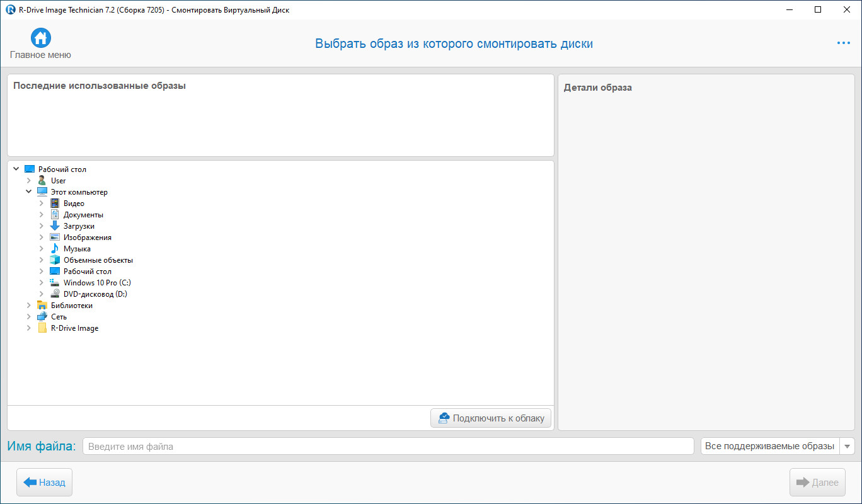Expand the nested Рабочий стол folder
Image resolution: width=862 pixels, height=504 pixels.
click(41, 272)
